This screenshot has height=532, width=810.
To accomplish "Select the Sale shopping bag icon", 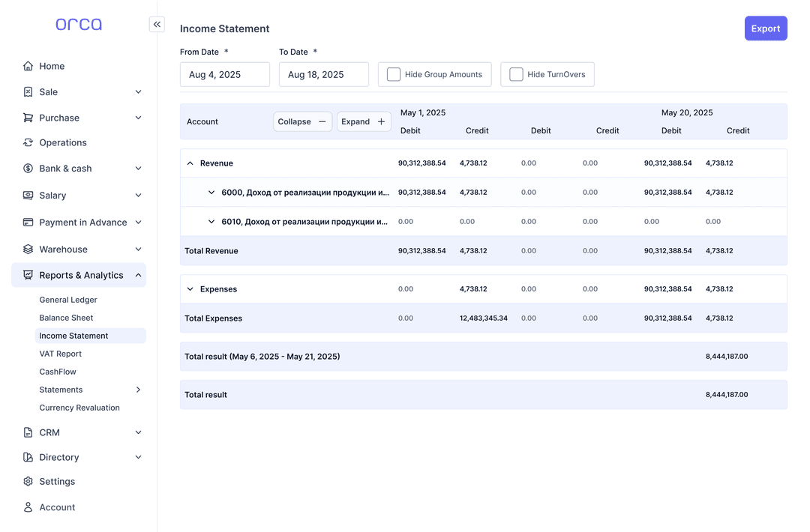I will pos(27,91).
